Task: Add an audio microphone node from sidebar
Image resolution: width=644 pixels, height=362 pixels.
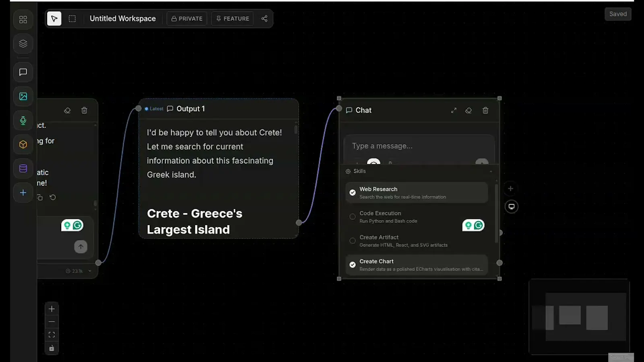Action: [x=23, y=120]
